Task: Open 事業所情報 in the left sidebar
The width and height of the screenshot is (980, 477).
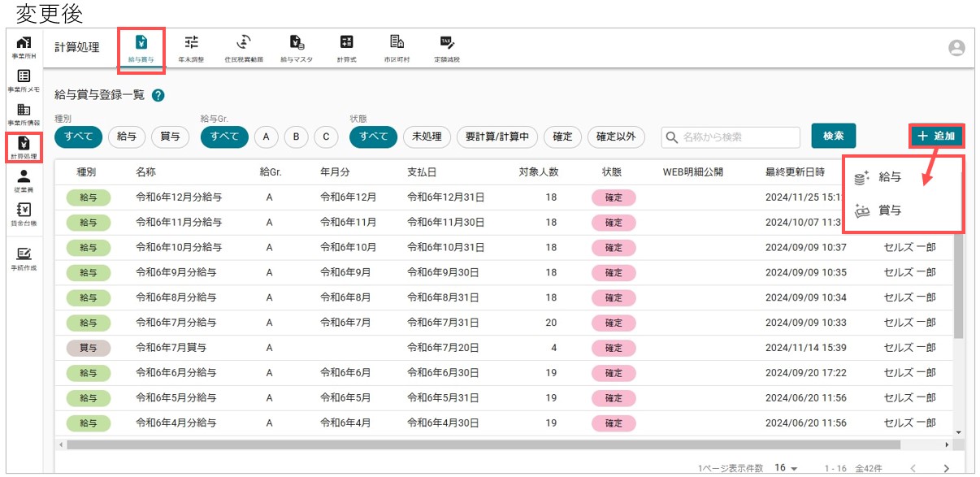Action: 24,115
